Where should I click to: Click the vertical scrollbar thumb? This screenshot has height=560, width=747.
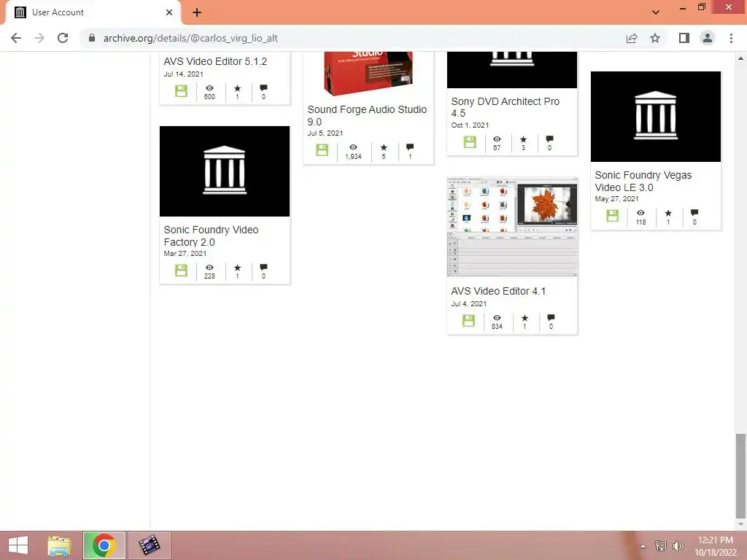coord(740,475)
